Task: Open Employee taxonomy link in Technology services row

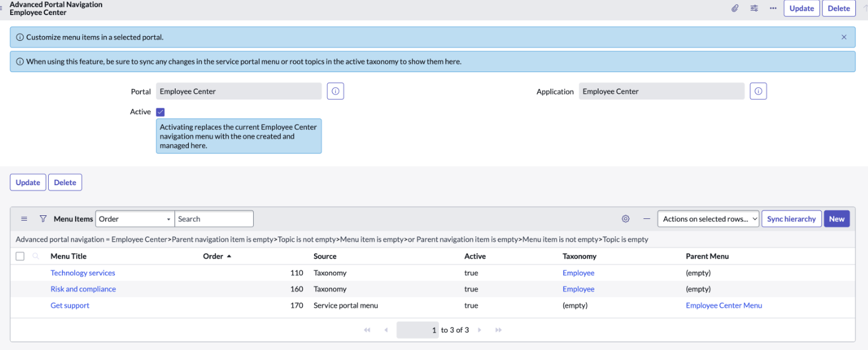Action: click(578, 273)
